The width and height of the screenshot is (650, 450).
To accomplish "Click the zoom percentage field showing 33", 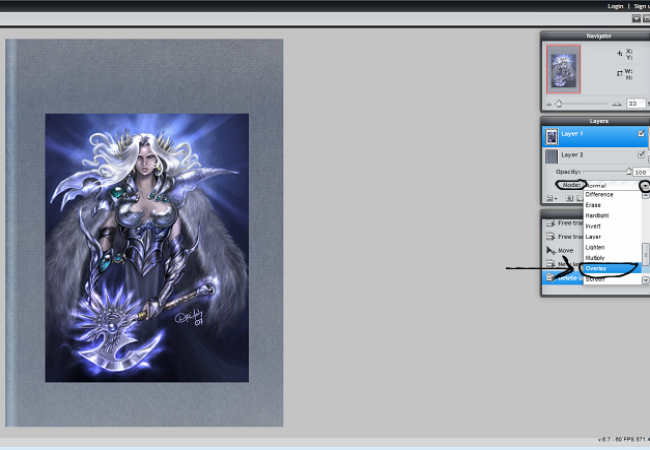I will click(x=636, y=104).
